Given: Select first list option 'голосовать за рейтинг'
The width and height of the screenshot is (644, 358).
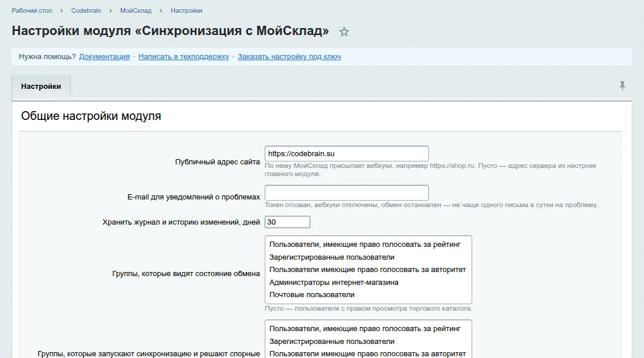Looking at the screenshot, I should coord(365,245).
